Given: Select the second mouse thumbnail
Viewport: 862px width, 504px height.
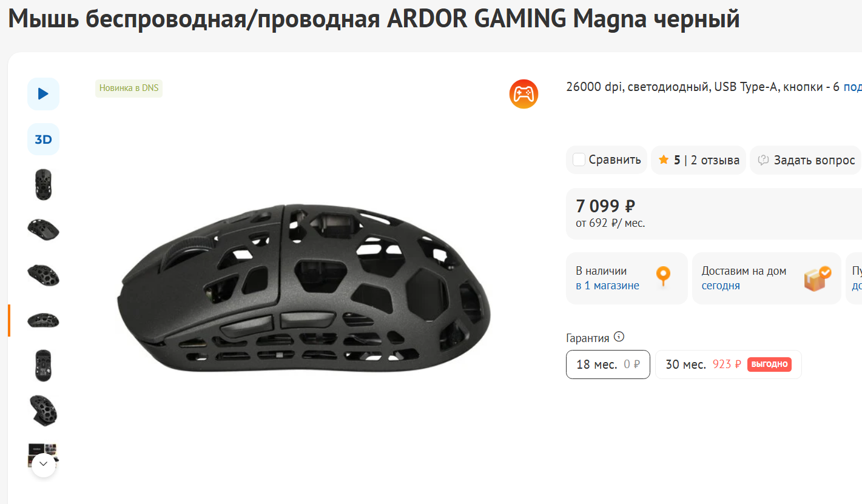Looking at the screenshot, I should point(43,229).
